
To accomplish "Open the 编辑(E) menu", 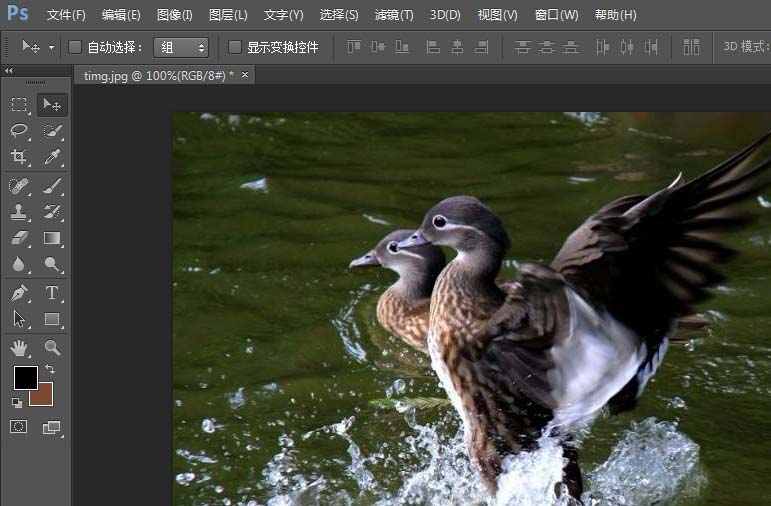I will 121,15.
